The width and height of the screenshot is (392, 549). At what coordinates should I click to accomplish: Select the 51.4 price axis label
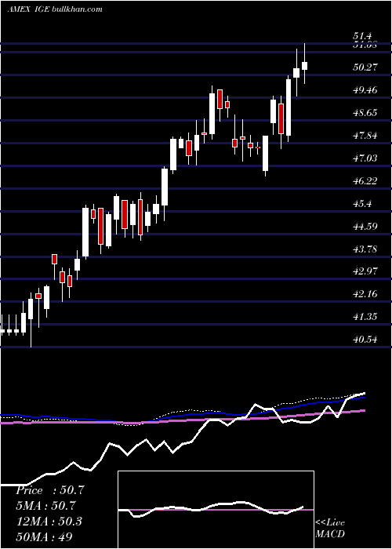pyautogui.click(x=362, y=36)
